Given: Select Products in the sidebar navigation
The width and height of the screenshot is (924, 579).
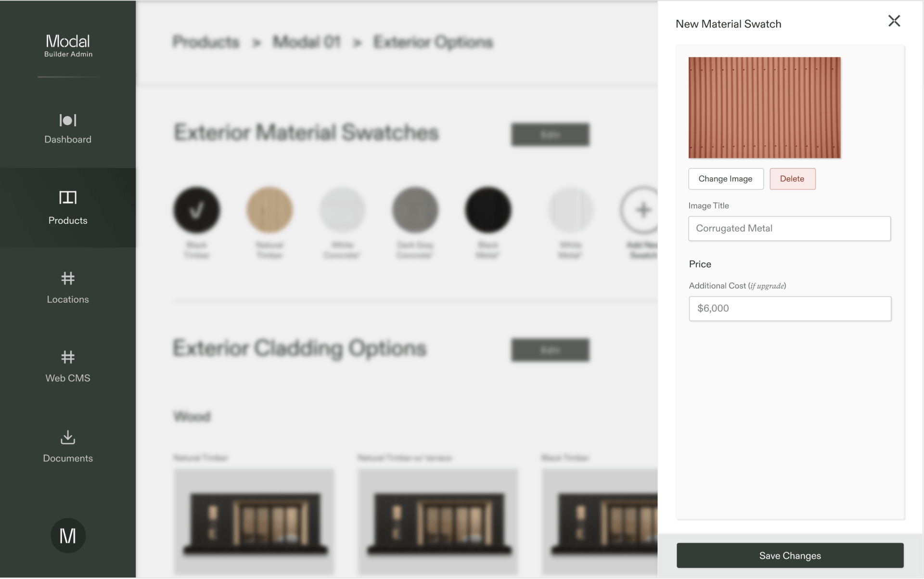Looking at the screenshot, I should (67, 208).
